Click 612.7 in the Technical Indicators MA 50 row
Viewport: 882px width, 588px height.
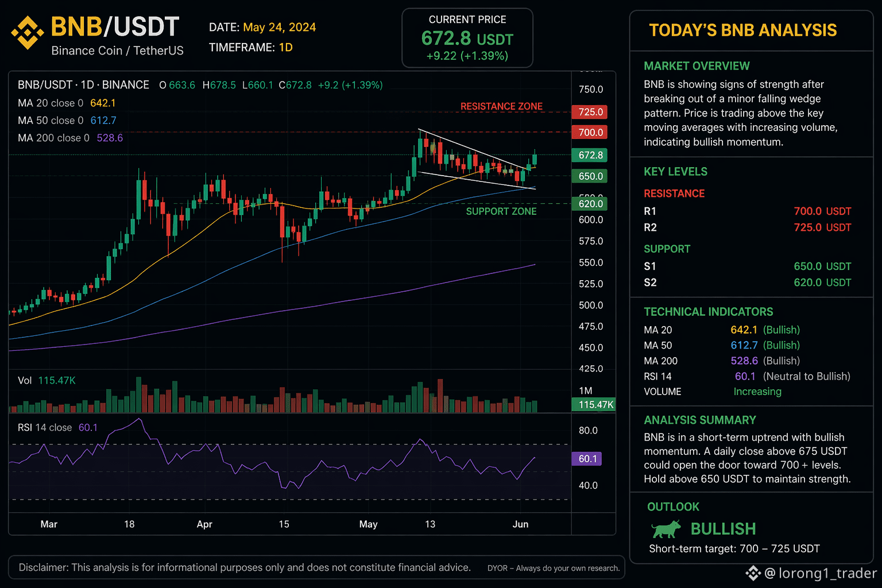click(x=744, y=345)
